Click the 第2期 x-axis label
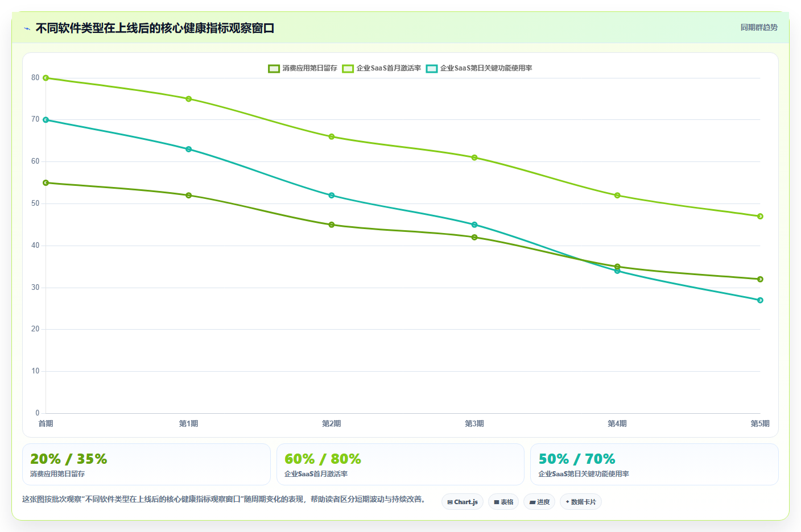 point(332,423)
